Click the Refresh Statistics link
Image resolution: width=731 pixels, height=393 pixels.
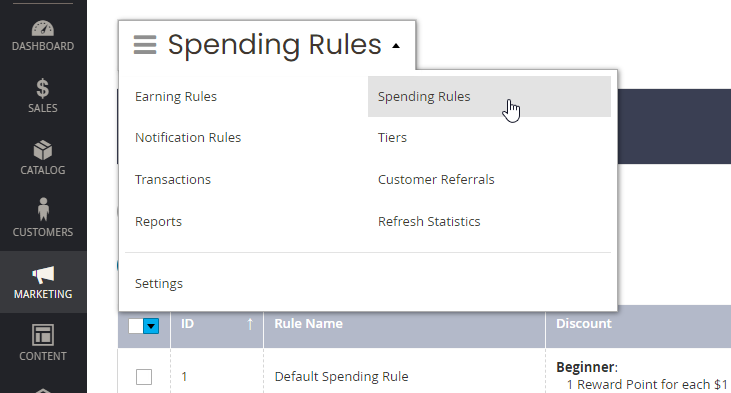(429, 221)
